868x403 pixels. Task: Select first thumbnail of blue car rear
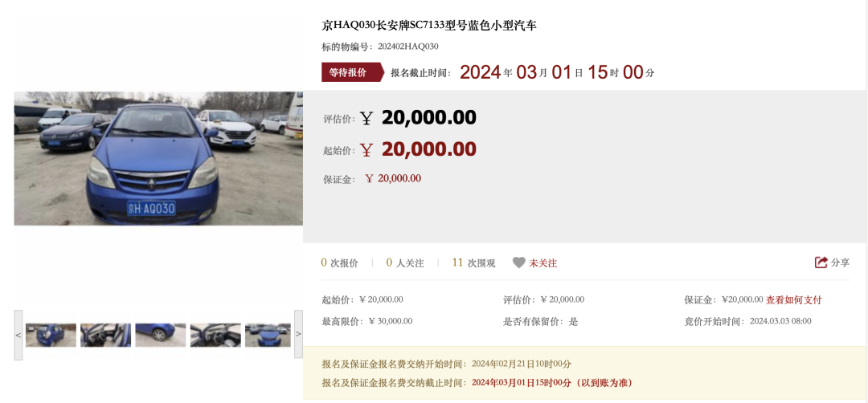pos(51,335)
